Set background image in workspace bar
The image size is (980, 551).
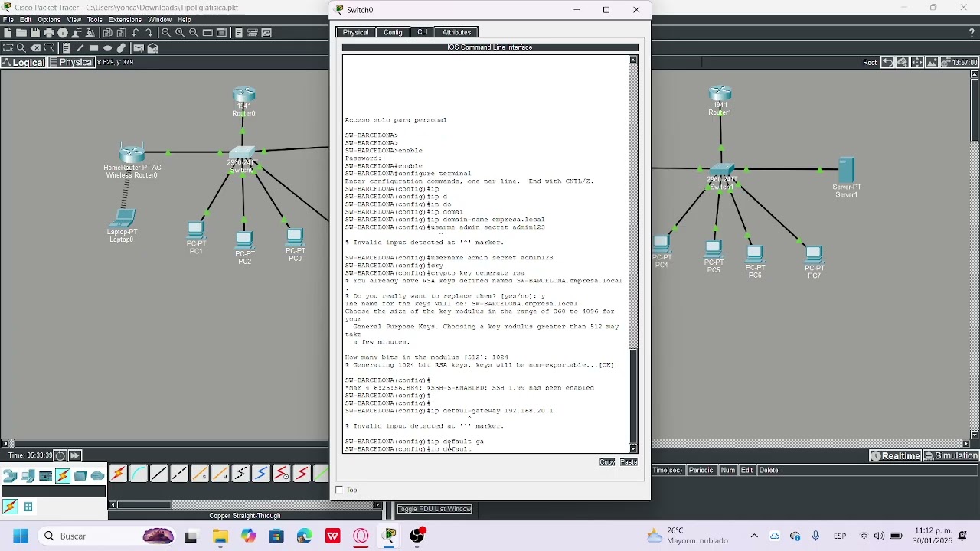click(x=932, y=63)
